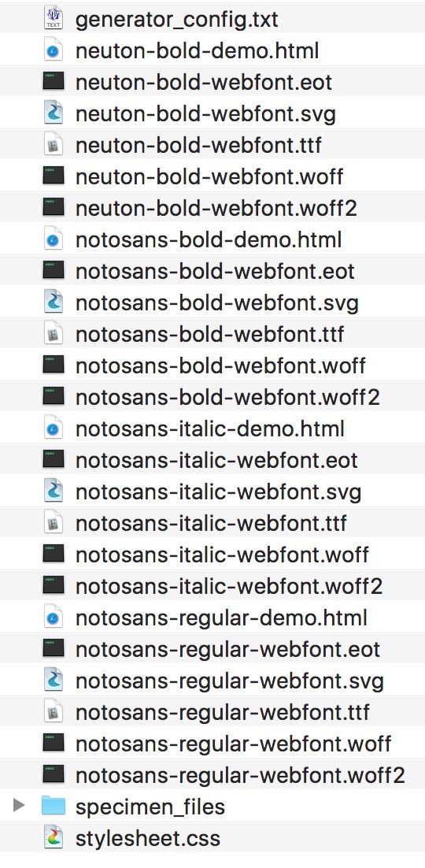Viewport: 425px width, 868px height.
Task: Select the file name neuton-bold-demo.html
Action: (197, 51)
